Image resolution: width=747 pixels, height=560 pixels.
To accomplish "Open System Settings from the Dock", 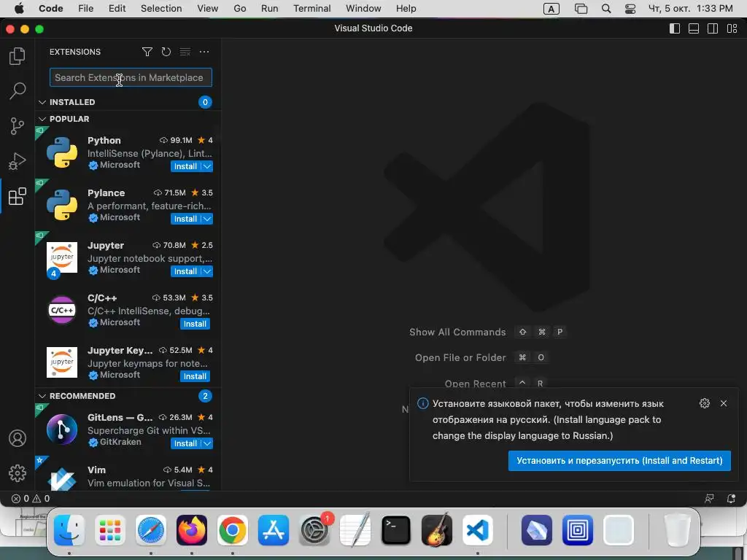I will point(314,529).
